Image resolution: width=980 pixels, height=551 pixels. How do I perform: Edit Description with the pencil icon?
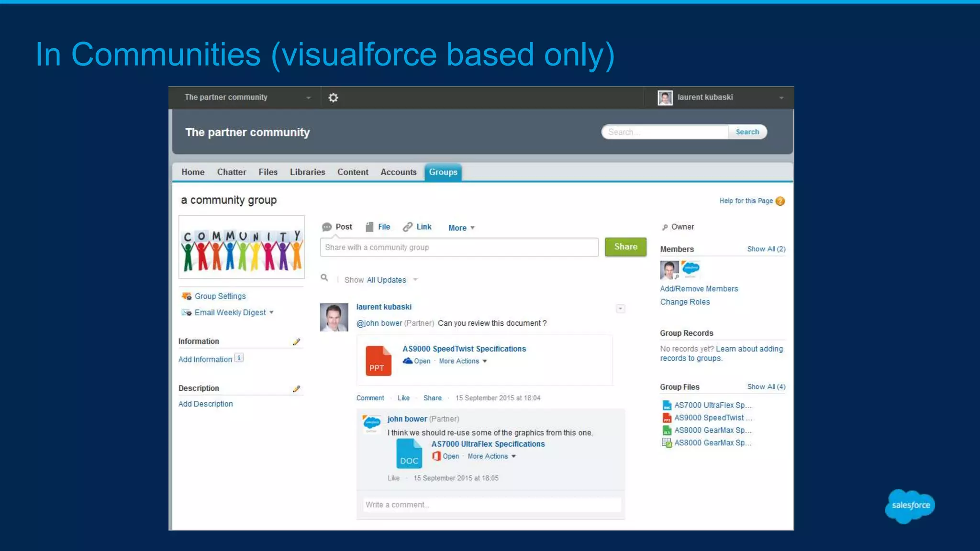pos(296,388)
